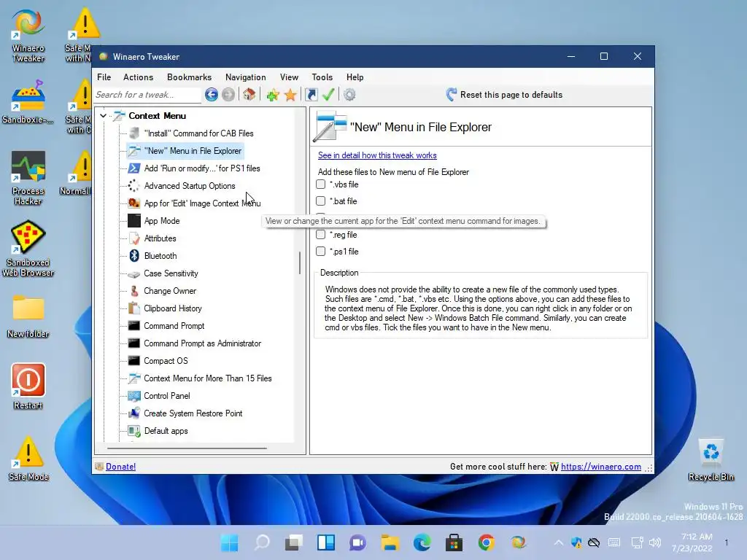747x560 pixels.
Task: Click the grey forward navigation arrow
Action: click(x=228, y=95)
